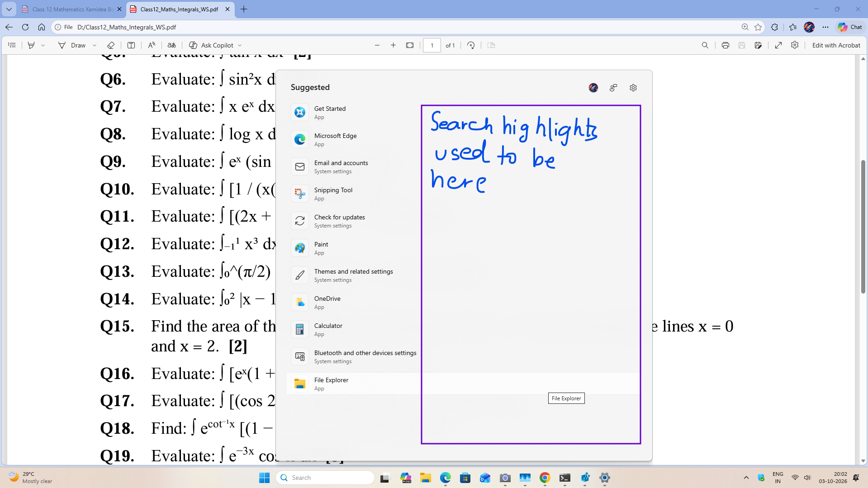Click the PDF vertical scrollbar thumb

click(x=863, y=226)
